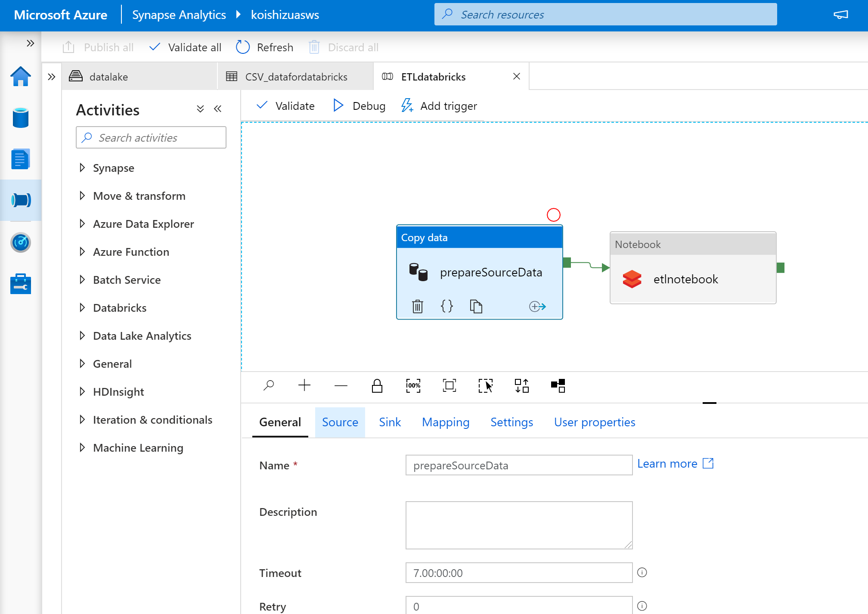Open the Integrate hub pipeline icon
The image size is (868, 614).
[21, 200]
